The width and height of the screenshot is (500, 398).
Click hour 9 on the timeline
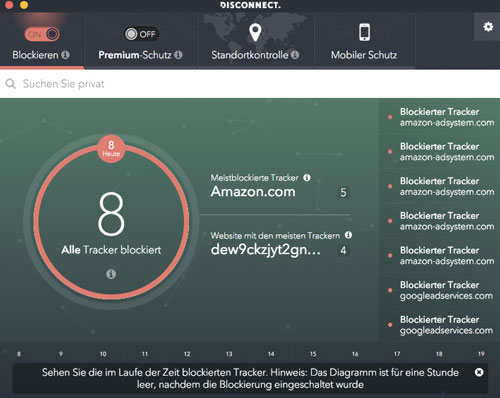61,354
